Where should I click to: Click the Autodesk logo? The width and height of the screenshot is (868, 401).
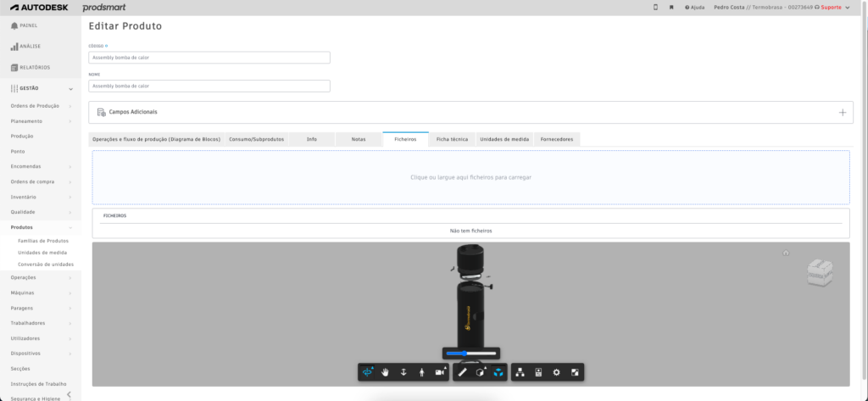click(39, 8)
